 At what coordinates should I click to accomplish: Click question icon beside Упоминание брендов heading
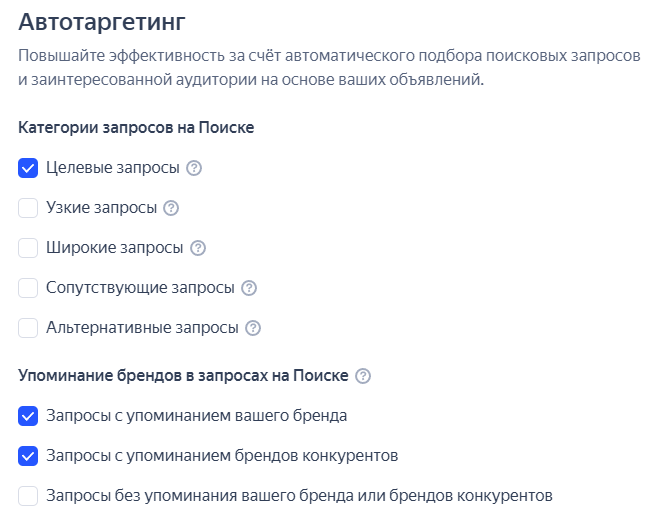(363, 376)
